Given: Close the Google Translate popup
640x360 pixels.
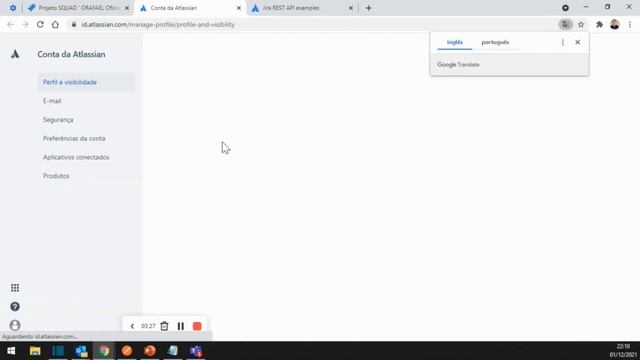Looking at the screenshot, I should [578, 42].
